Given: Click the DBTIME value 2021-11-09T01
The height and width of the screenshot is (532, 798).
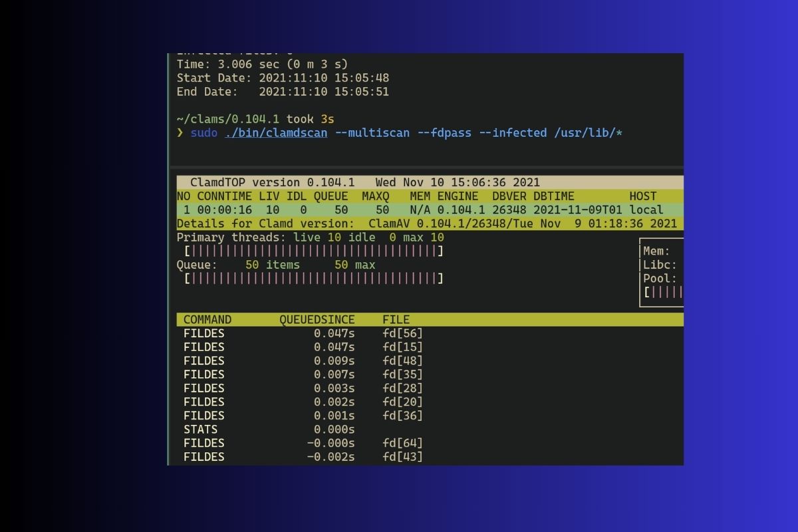Looking at the screenshot, I should point(578,209).
